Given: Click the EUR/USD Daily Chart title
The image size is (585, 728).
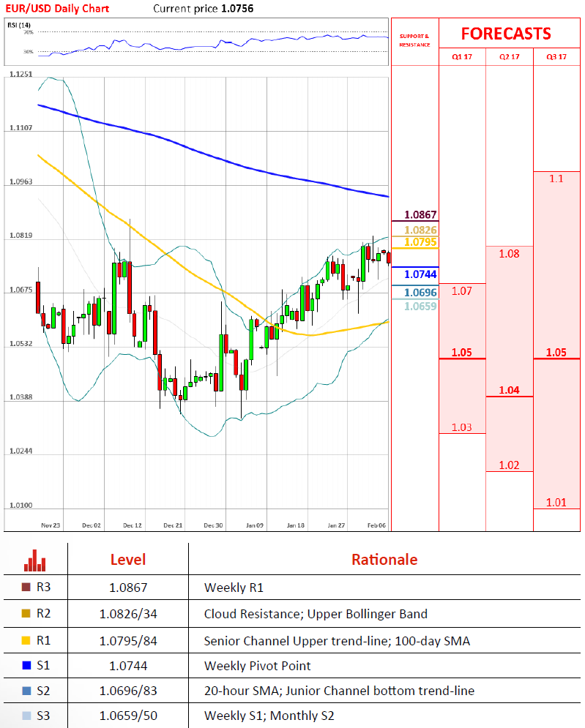Looking at the screenshot, I should (57, 8).
